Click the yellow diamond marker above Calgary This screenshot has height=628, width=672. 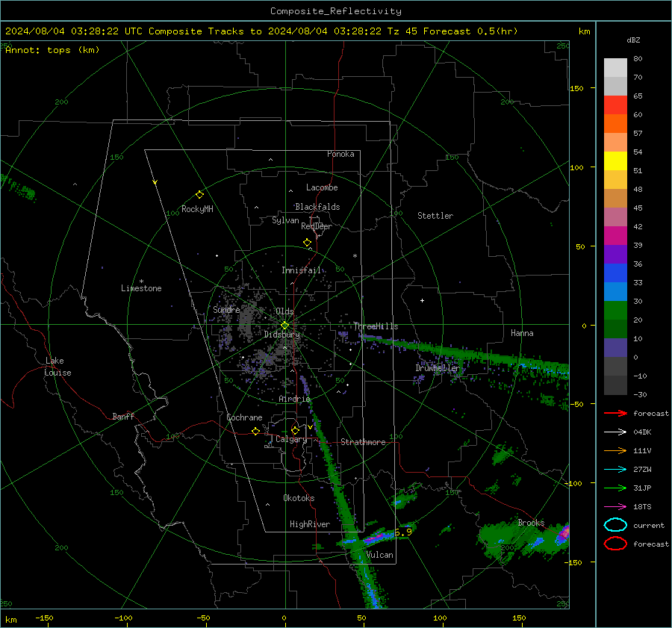click(x=295, y=430)
